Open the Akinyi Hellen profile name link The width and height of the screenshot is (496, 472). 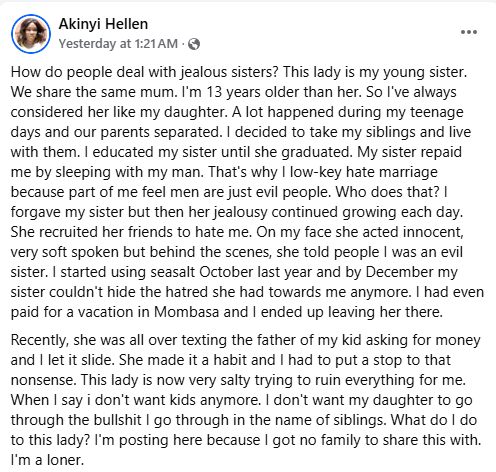pos(103,24)
